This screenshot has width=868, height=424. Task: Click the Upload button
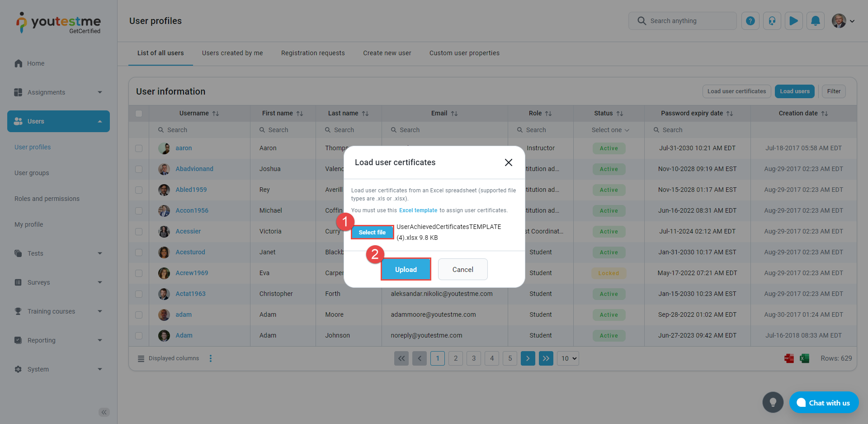(406, 269)
